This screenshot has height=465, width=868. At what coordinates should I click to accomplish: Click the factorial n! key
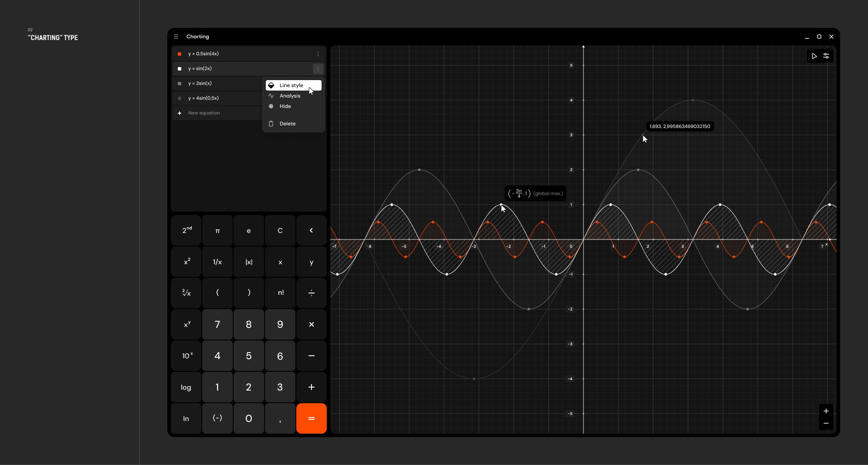[x=280, y=293]
